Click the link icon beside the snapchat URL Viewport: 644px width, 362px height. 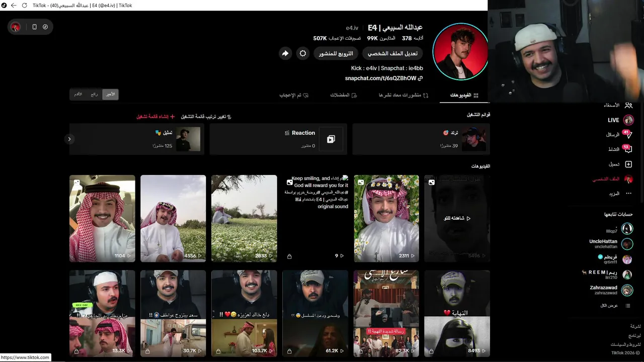coord(421,78)
